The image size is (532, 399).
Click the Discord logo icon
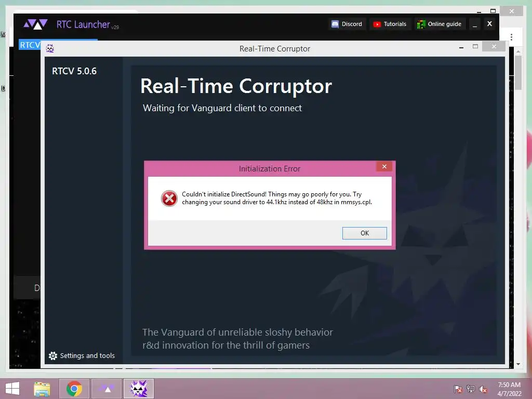pyautogui.click(x=335, y=24)
